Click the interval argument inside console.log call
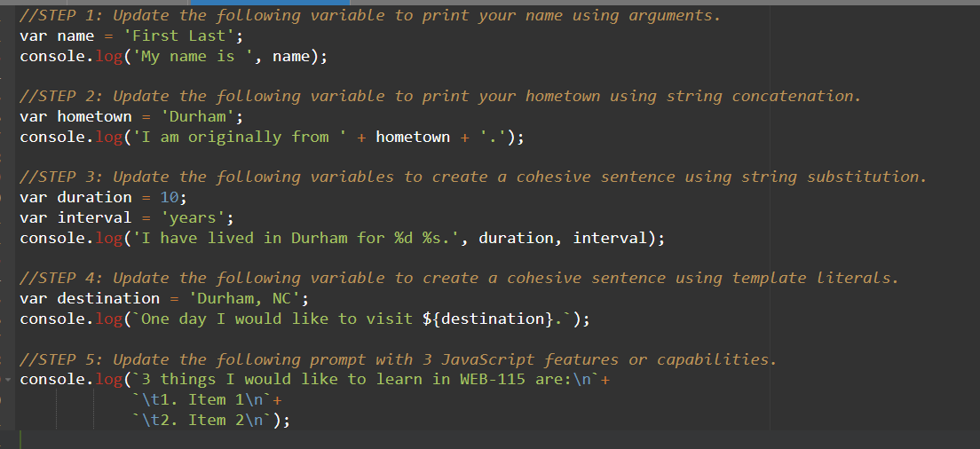Screen dimensions: 980x449 610,238
